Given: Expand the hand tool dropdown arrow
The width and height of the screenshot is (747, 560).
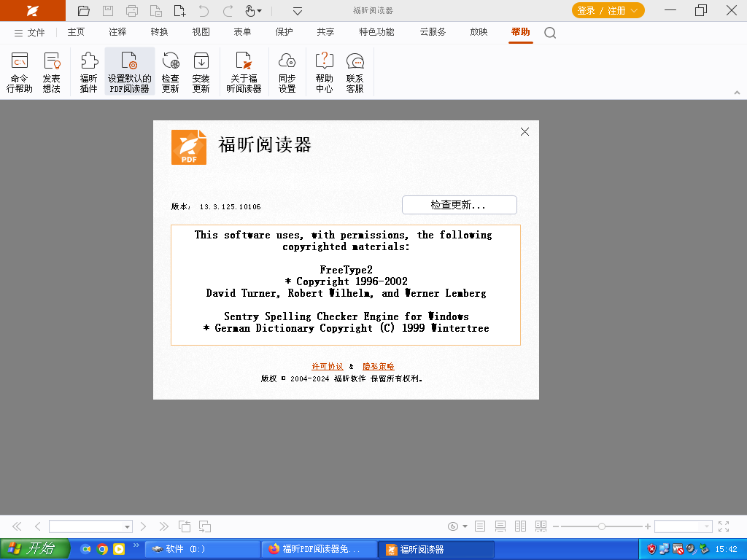Looking at the screenshot, I should point(259,11).
